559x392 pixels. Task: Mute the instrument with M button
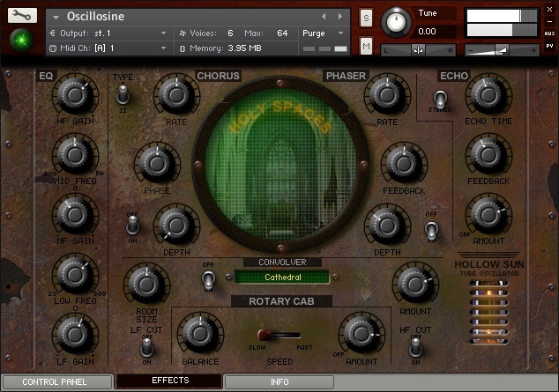pyautogui.click(x=366, y=45)
